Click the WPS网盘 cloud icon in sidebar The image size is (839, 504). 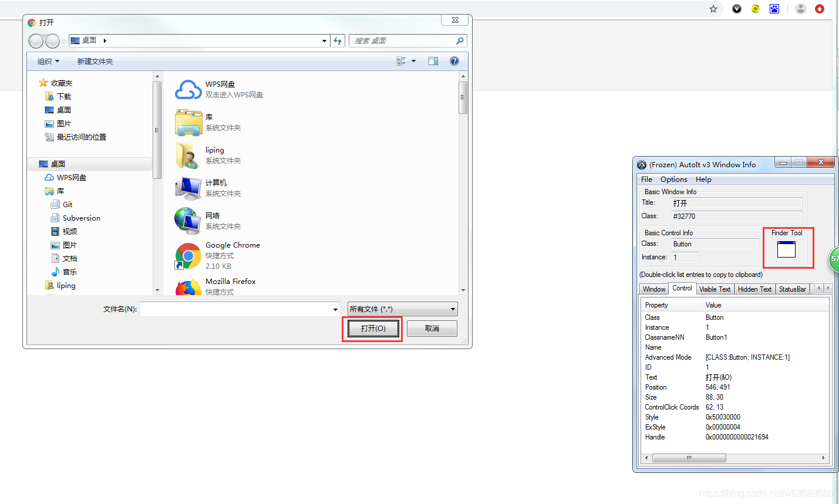tap(49, 177)
